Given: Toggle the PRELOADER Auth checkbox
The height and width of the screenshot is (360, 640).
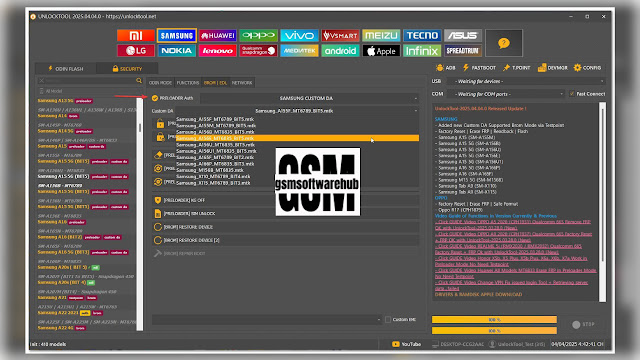Looking at the screenshot, I should pos(155,98).
